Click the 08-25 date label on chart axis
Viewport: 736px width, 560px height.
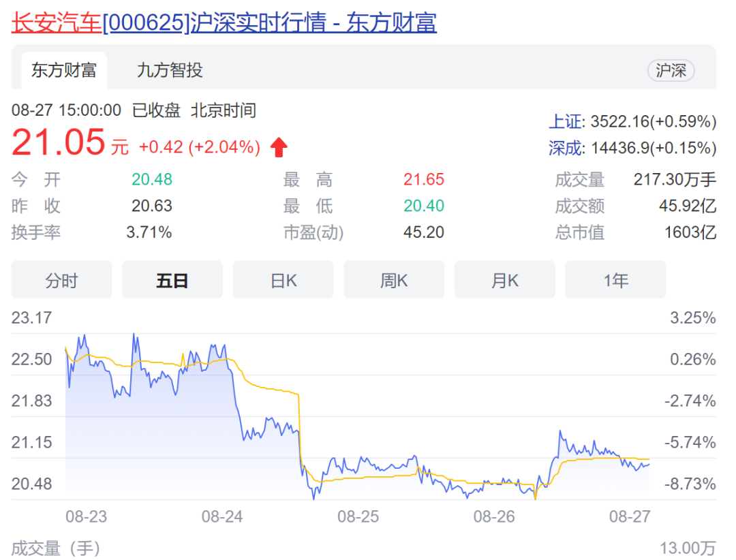[358, 517]
